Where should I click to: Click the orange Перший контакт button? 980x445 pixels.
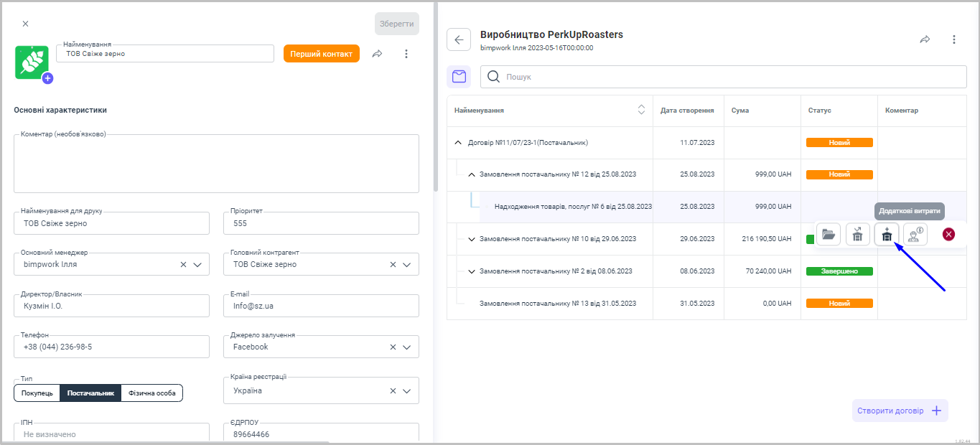point(321,54)
